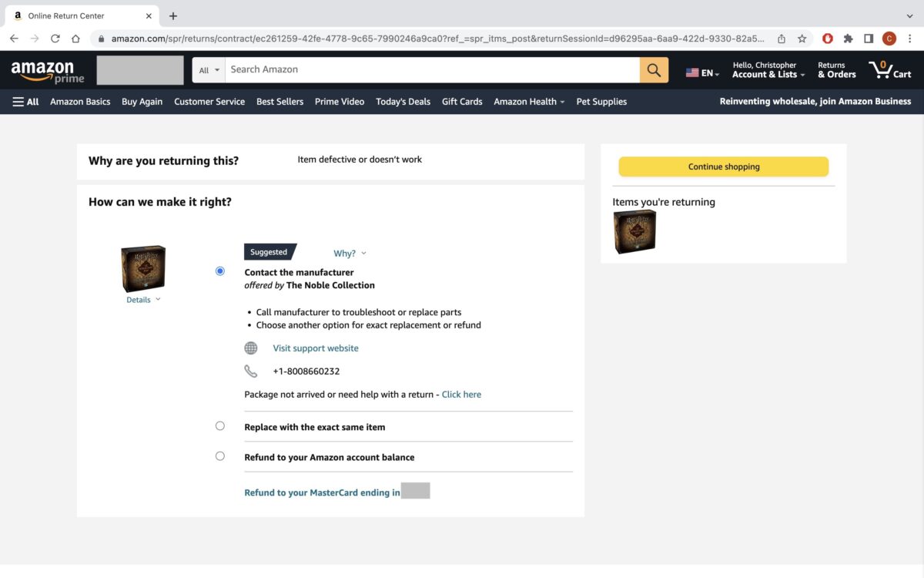Select Replace with the exact same item
Screen dimensions: 924x578
[x=220, y=426]
